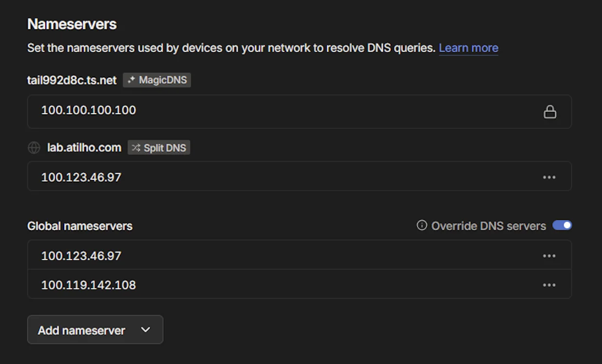Select the global nameserver 100.119.142.108 field

(195, 285)
